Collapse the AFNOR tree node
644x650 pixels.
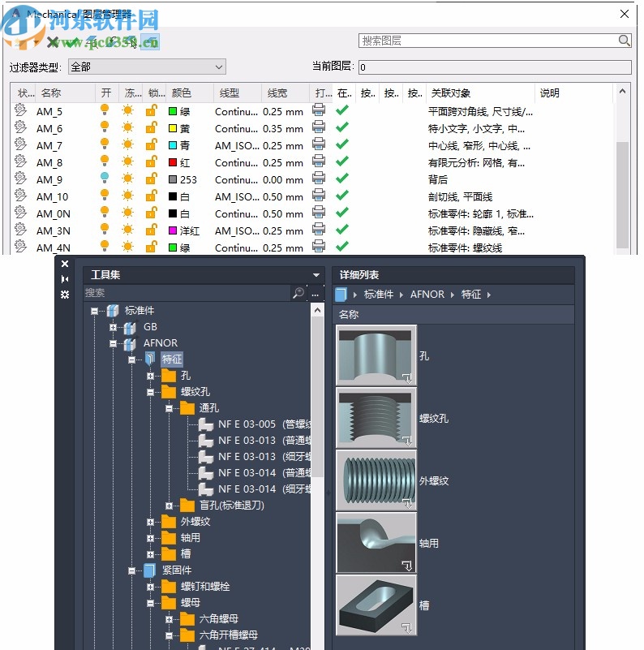[x=113, y=343]
